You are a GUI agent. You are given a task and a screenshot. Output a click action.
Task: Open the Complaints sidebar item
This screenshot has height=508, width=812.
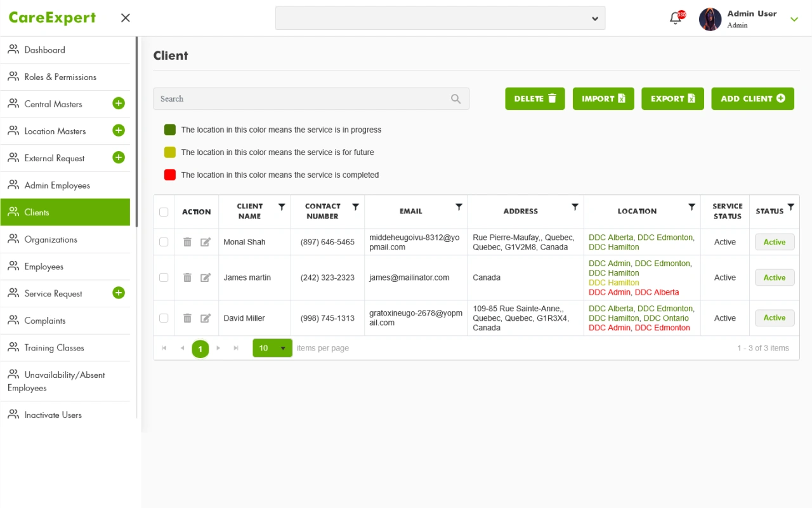click(x=45, y=321)
